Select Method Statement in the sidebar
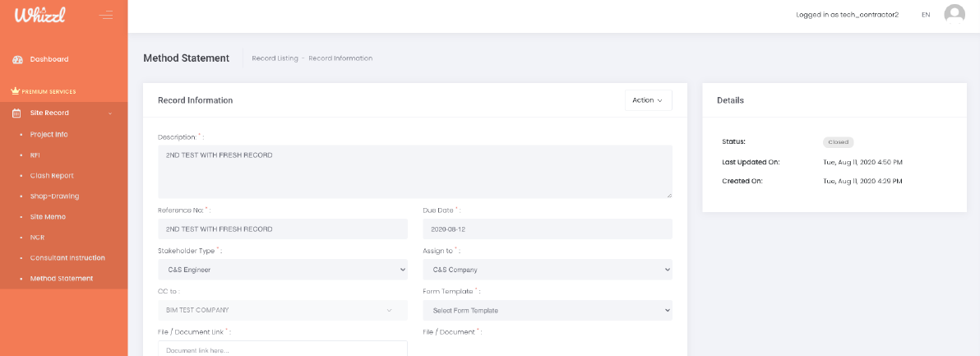Viewport: 980px width, 356px height. coord(62,278)
